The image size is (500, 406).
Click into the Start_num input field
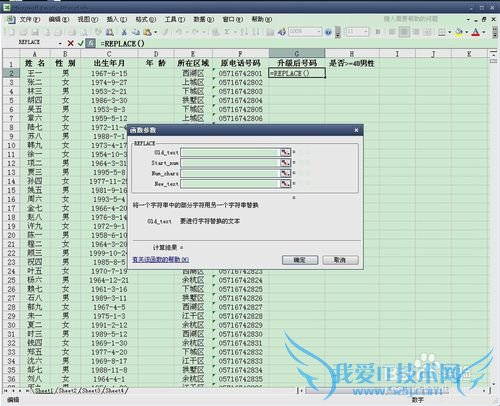[230, 163]
